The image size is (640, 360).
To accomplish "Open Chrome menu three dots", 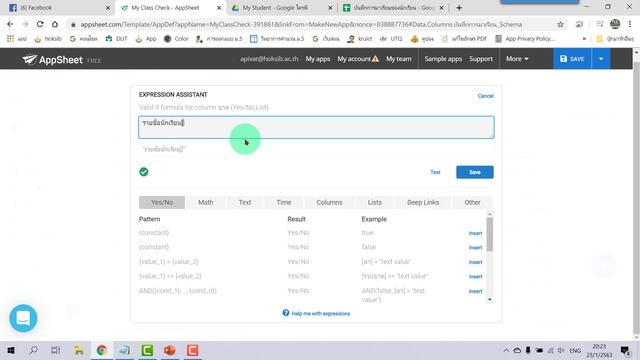I will tap(630, 24).
